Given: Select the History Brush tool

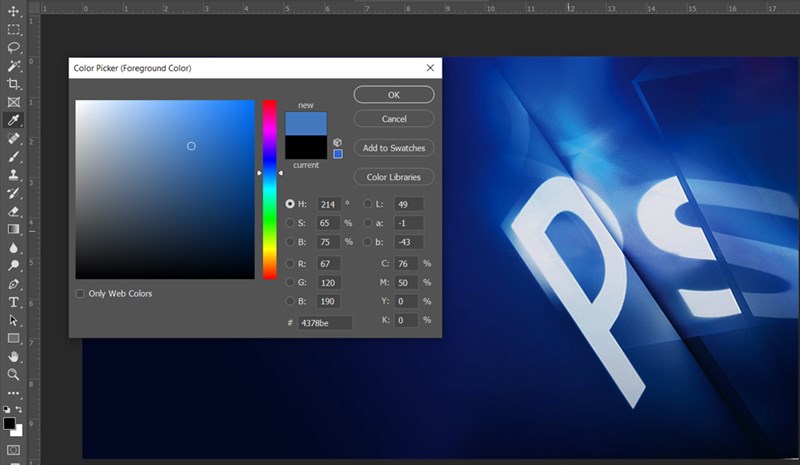Looking at the screenshot, I should pyautogui.click(x=13, y=193).
